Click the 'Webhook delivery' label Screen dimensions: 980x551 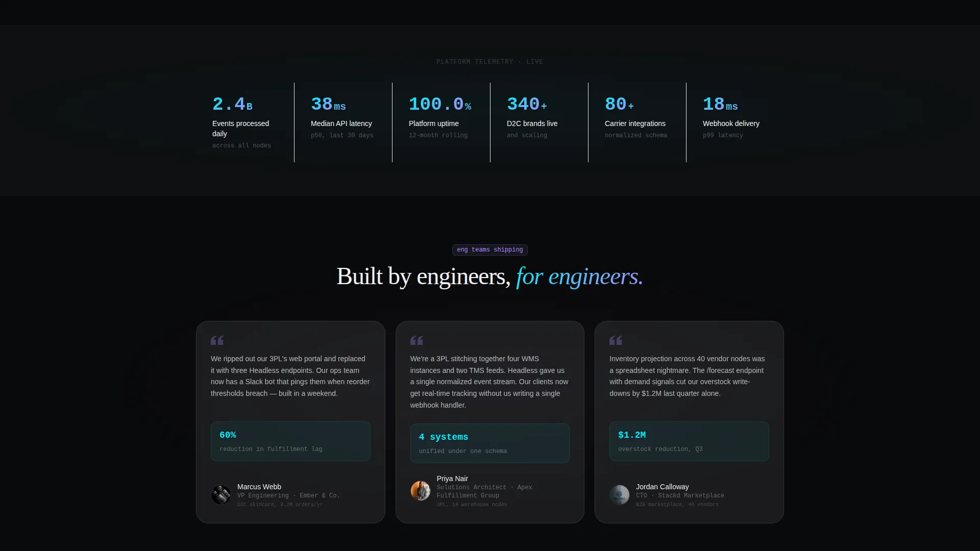[x=731, y=123]
